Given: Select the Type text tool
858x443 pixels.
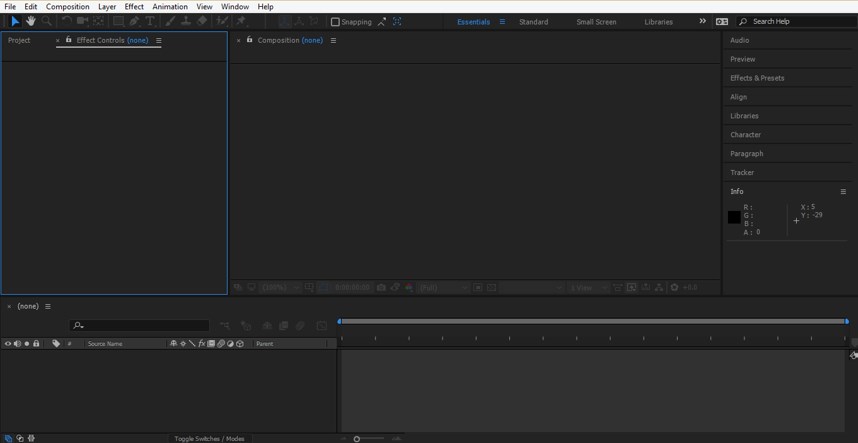Looking at the screenshot, I should [x=149, y=21].
